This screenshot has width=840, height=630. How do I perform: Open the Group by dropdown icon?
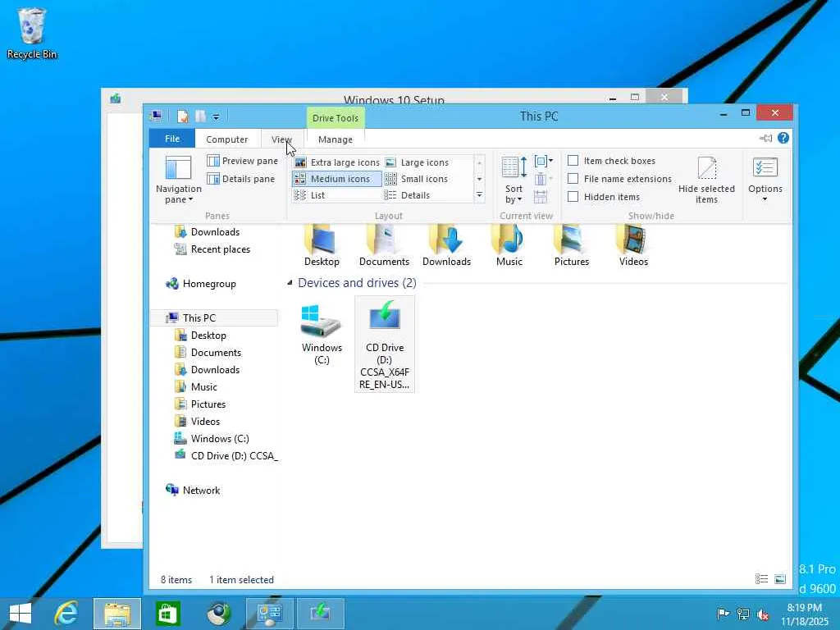(543, 161)
